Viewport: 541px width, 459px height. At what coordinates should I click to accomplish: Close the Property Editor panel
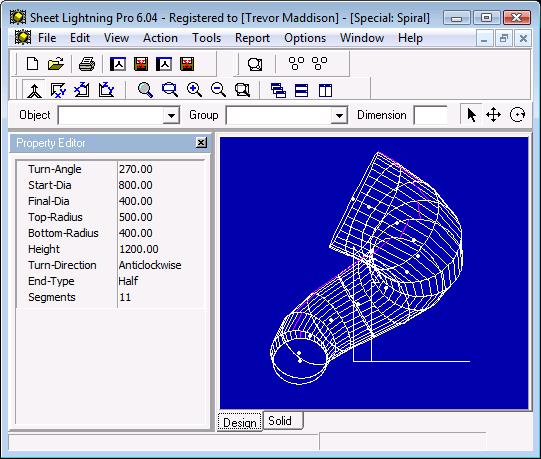[x=201, y=143]
